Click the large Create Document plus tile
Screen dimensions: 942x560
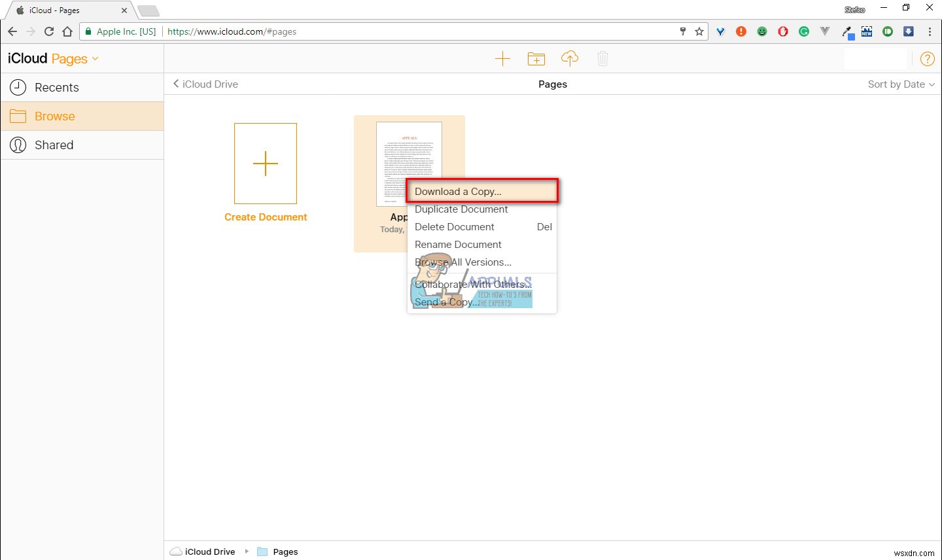(266, 164)
